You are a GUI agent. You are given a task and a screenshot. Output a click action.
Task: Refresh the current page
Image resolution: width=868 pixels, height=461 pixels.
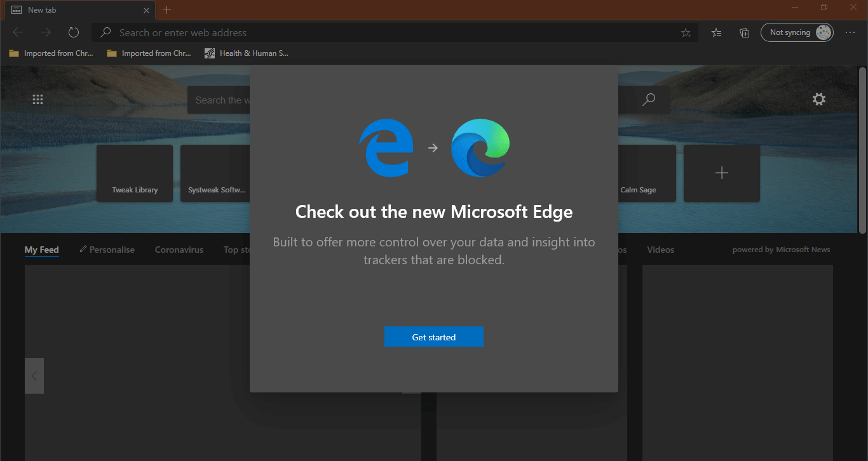coord(73,32)
